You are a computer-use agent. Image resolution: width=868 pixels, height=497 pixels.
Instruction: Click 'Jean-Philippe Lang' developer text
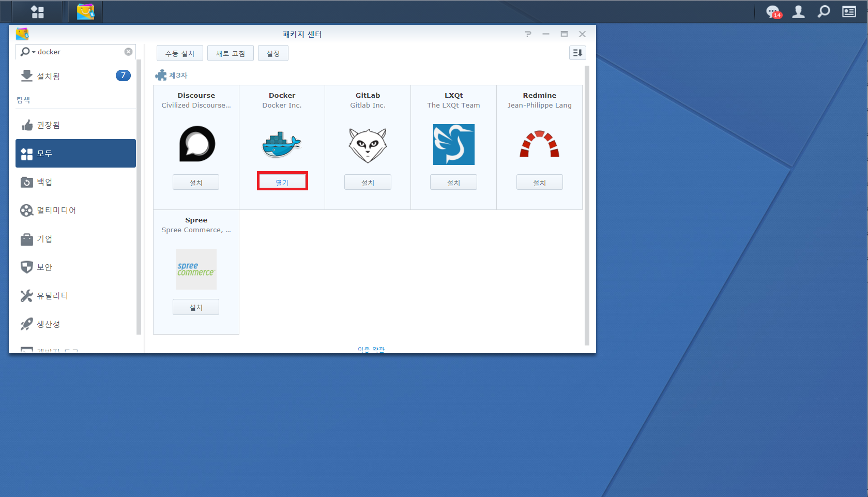pos(540,106)
